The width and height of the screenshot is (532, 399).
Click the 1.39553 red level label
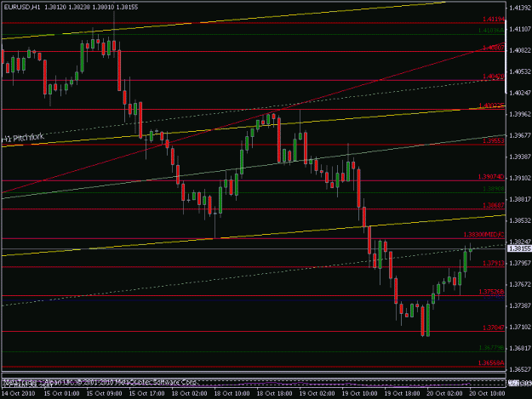tap(494, 140)
